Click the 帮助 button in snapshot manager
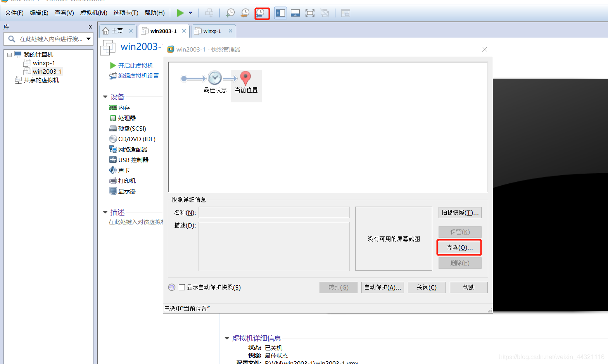608x364 pixels. [x=469, y=287]
